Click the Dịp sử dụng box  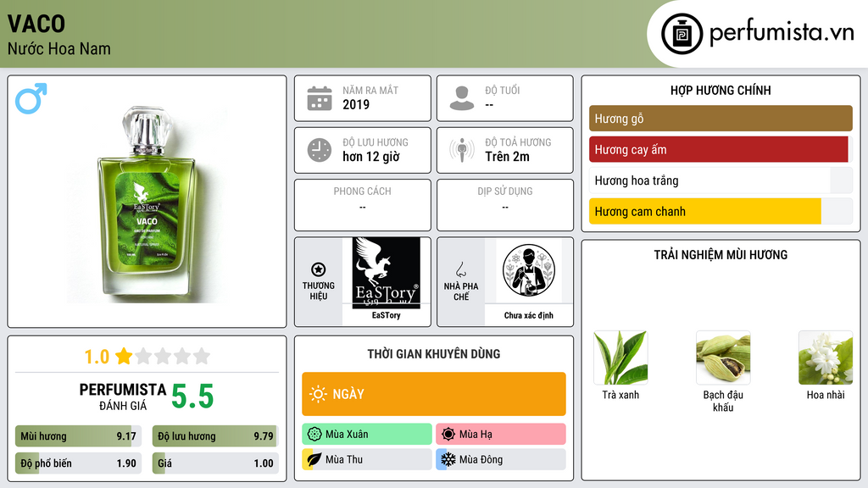[505, 205]
